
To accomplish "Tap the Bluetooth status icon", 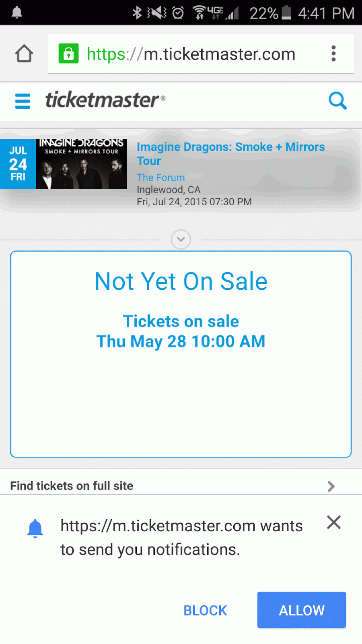I will click(137, 13).
